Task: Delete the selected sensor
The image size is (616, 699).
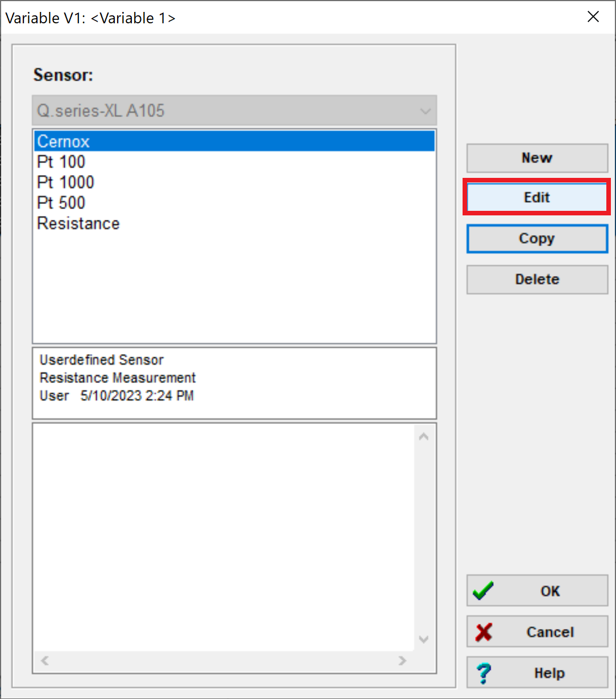Action: point(536,280)
